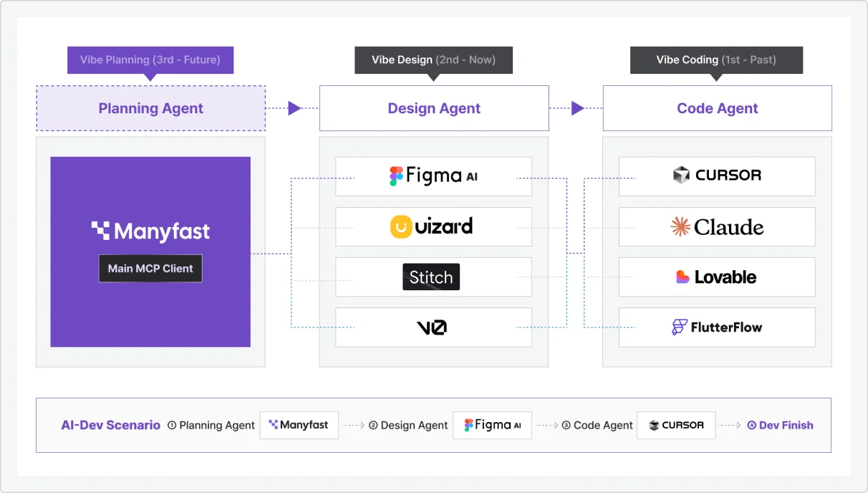868x493 pixels.
Task: Click the Lovable logo card
Action: 717,277
